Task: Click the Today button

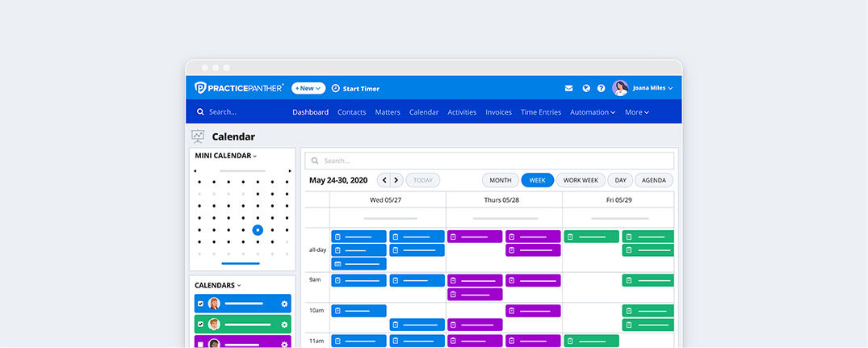Action: coord(423,180)
